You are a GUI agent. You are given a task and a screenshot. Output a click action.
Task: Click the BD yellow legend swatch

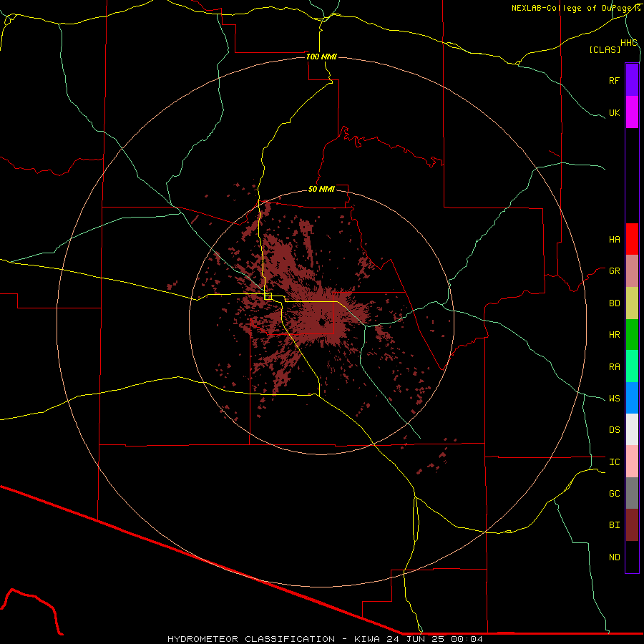click(632, 303)
